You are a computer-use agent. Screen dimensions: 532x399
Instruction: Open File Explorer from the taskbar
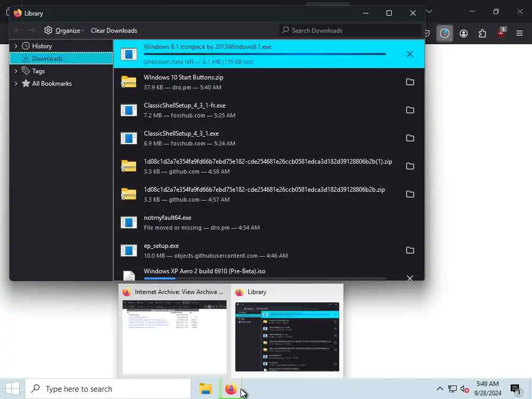tap(206, 389)
